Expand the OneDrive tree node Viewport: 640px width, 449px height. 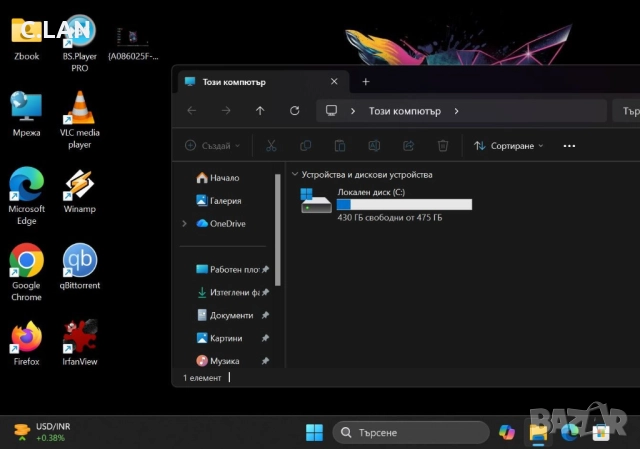pyautogui.click(x=184, y=224)
